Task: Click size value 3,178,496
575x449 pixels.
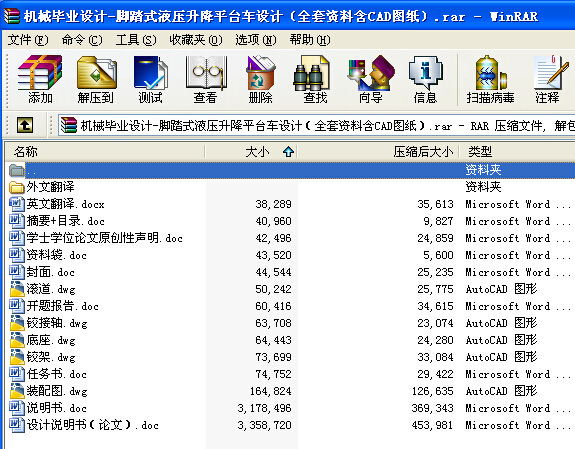Action: pyautogui.click(x=264, y=408)
